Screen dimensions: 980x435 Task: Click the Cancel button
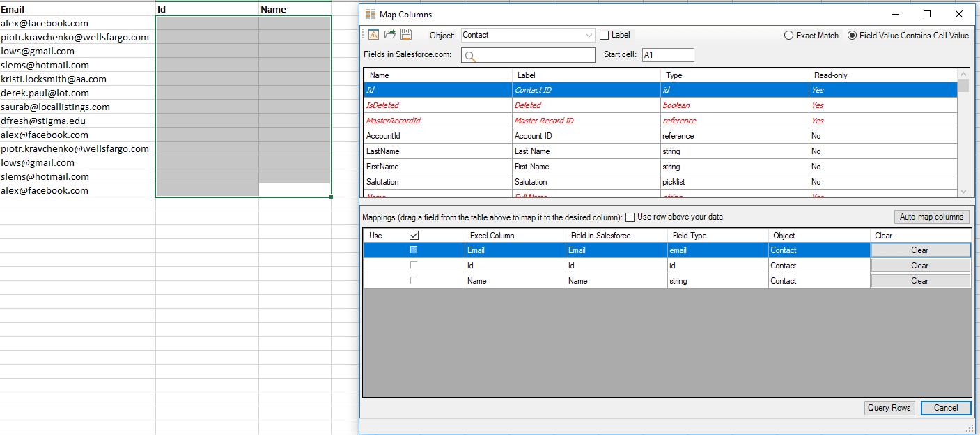[x=946, y=408]
